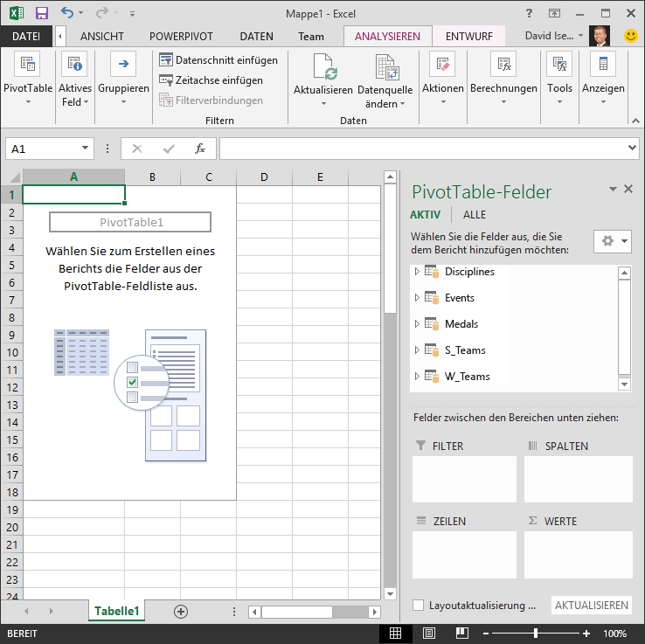Open the Gruppieren menu
Screen dimensions: 645x644
(x=123, y=78)
